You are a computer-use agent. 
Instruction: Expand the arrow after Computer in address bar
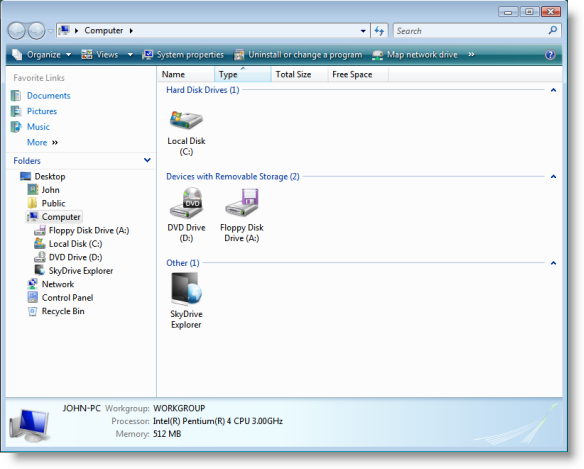[131, 31]
